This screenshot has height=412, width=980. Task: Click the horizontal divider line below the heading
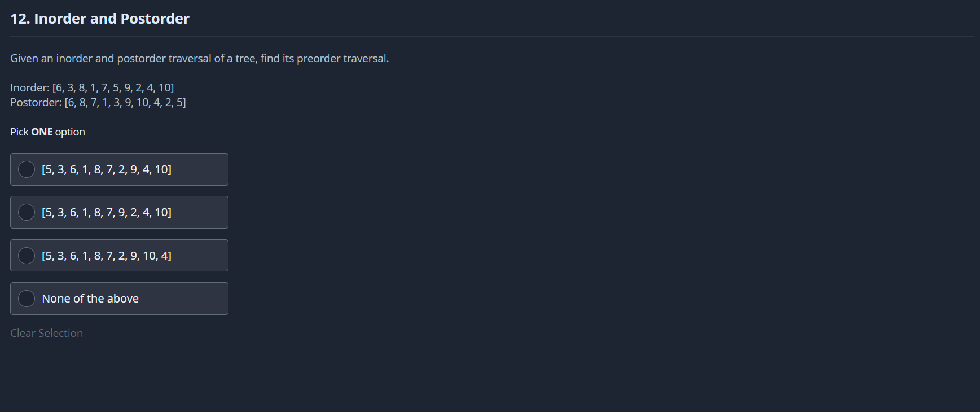(491, 36)
